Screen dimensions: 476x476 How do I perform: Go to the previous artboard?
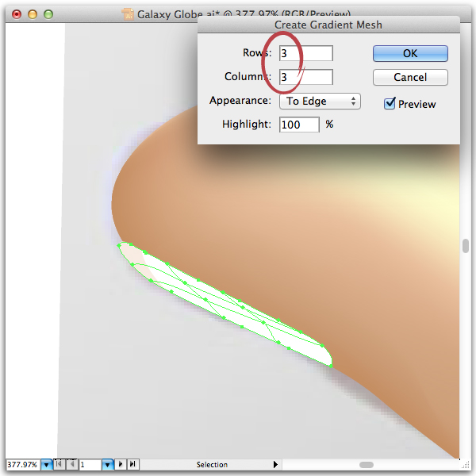[72, 464]
